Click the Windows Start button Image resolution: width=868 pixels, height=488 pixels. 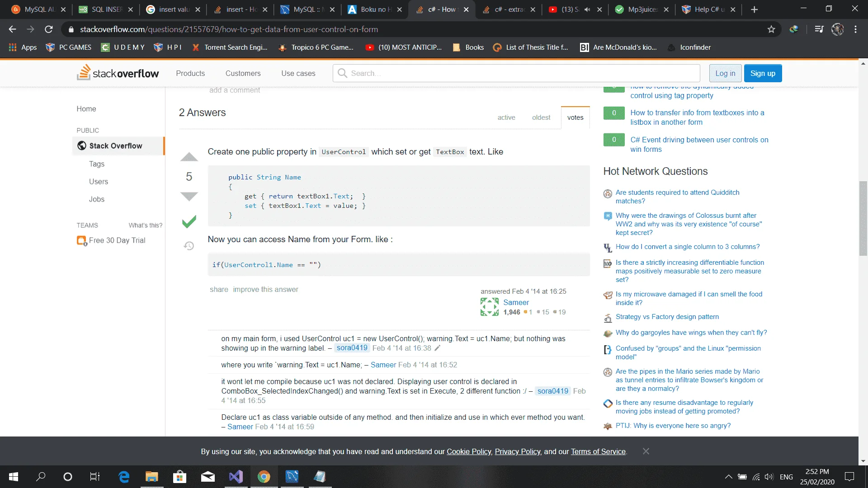tap(14, 477)
